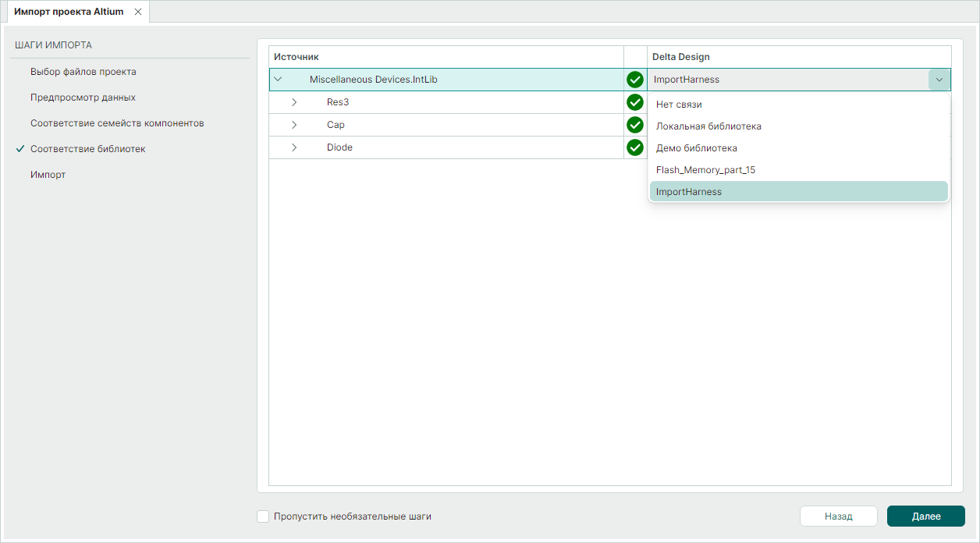980x543 pixels.
Task: Open Соответствие семейств компонентов step
Action: click(x=117, y=123)
